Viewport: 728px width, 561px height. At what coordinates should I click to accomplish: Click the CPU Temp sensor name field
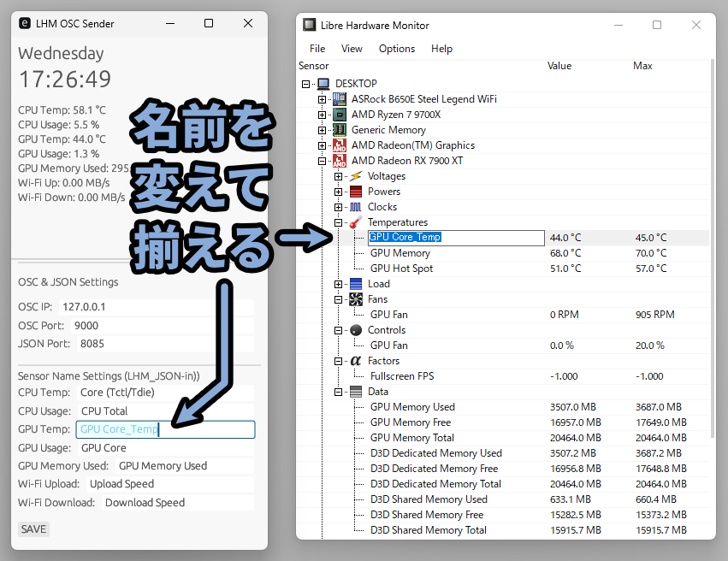pyautogui.click(x=165, y=393)
